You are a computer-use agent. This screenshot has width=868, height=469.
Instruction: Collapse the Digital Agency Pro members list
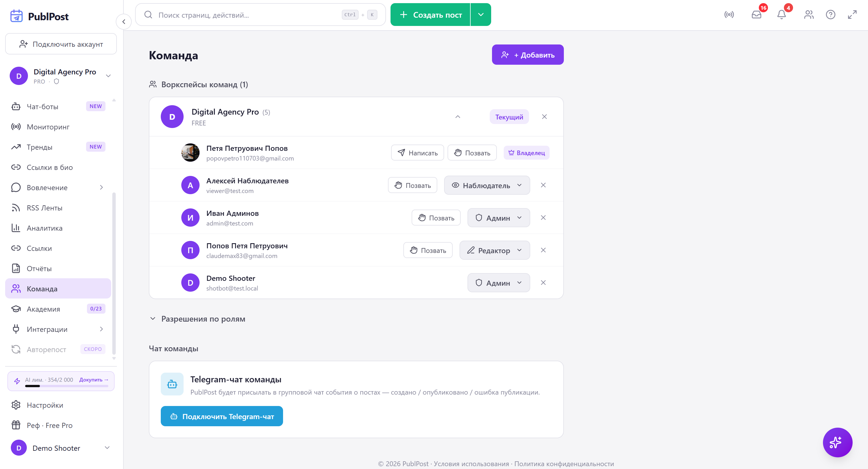(458, 117)
